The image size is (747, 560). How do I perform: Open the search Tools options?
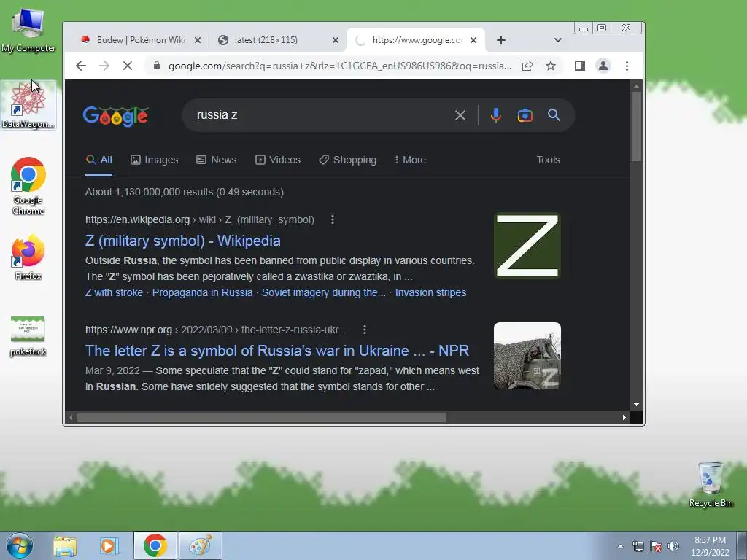click(548, 160)
